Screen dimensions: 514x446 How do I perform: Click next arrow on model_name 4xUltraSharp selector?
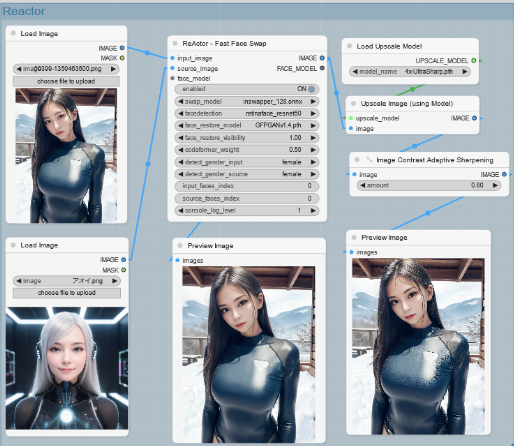pos(465,71)
